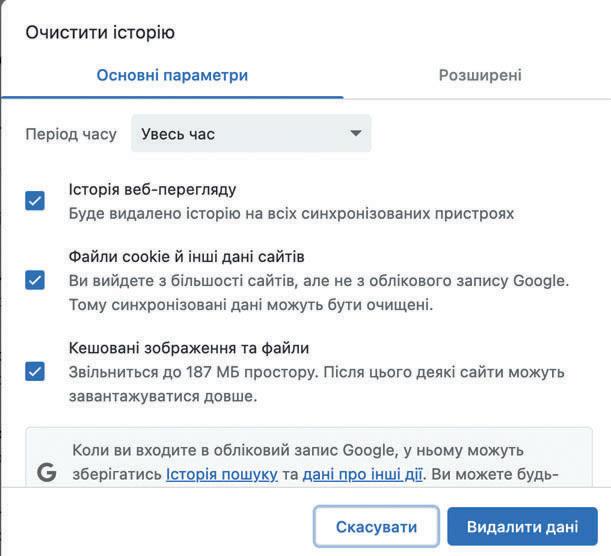The height and width of the screenshot is (556, 611).
Task: Open the 'Увесь час' time range dropdown
Action: 251,133
